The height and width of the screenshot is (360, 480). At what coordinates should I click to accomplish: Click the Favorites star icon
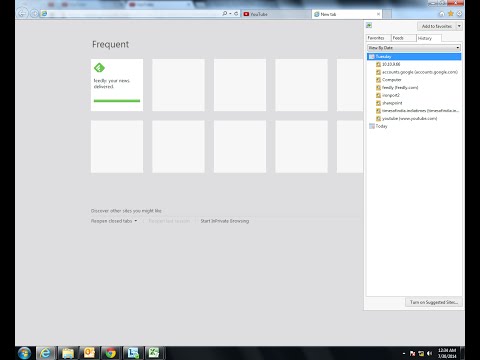(451, 14)
